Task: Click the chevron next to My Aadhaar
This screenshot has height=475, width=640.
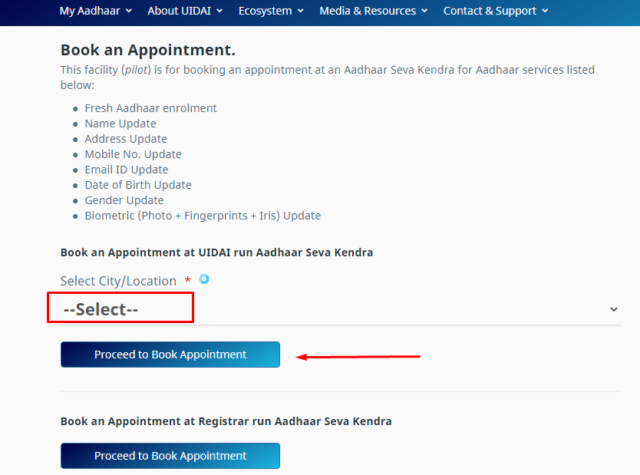Action: coord(129,11)
